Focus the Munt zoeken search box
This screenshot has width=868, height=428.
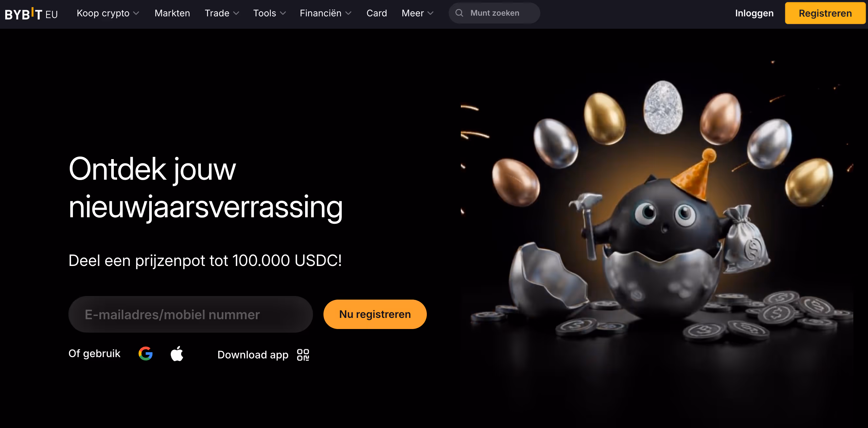click(494, 13)
